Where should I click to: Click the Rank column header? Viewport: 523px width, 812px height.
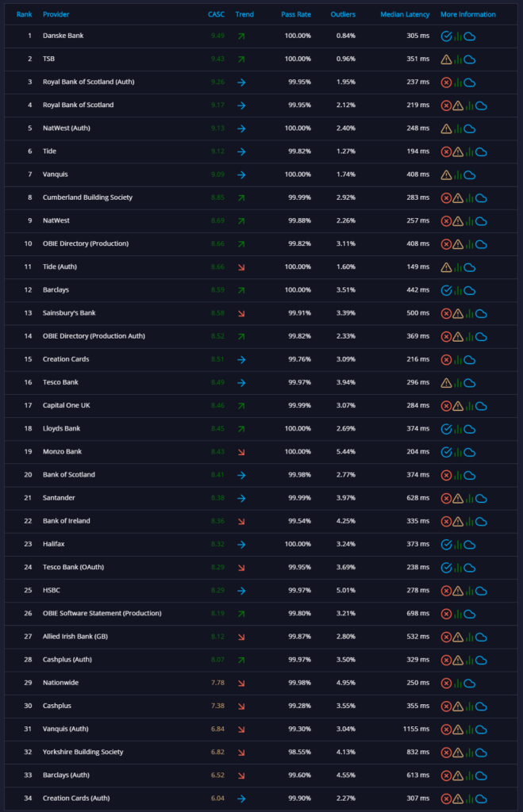[x=25, y=14]
